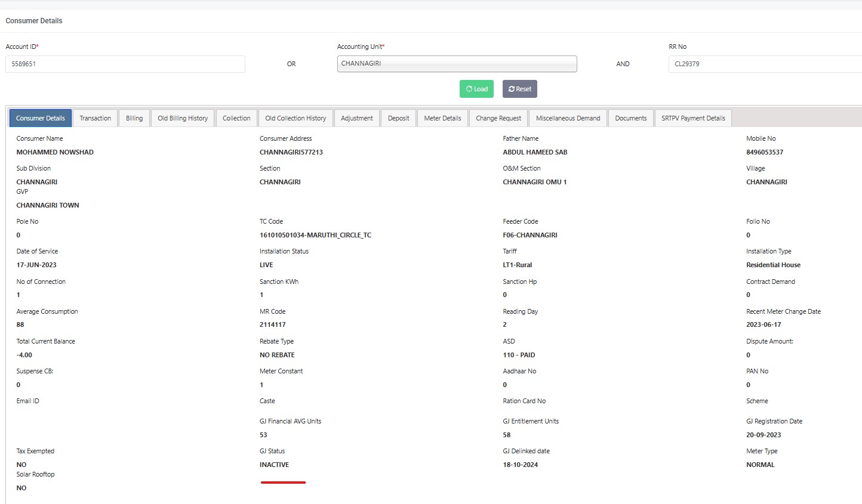This screenshot has width=862, height=504.
Task: Open the Billing tab
Action: pyautogui.click(x=134, y=118)
